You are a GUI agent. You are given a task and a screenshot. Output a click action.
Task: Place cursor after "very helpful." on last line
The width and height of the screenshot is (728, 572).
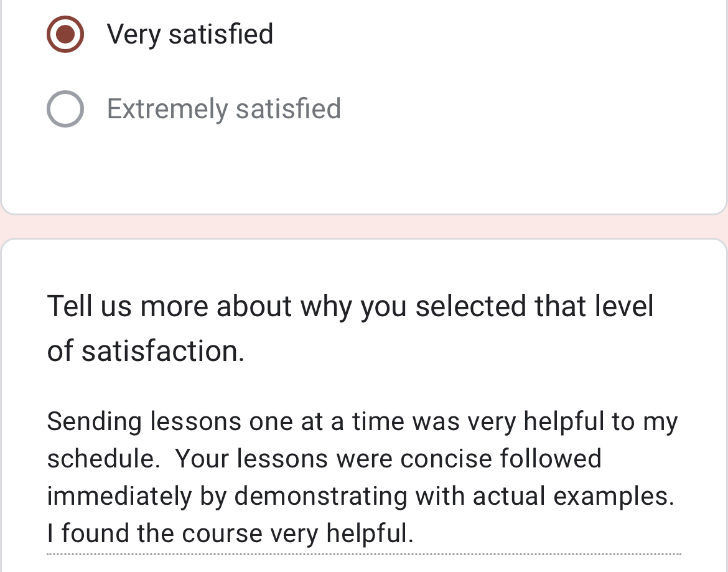tap(414, 533)
